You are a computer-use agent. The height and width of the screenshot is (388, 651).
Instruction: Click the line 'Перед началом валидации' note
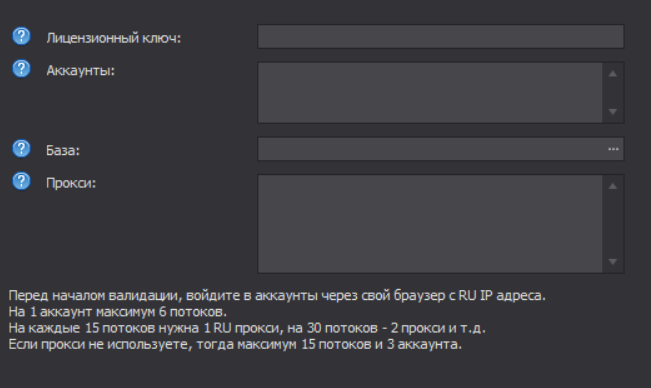(277, 295)
